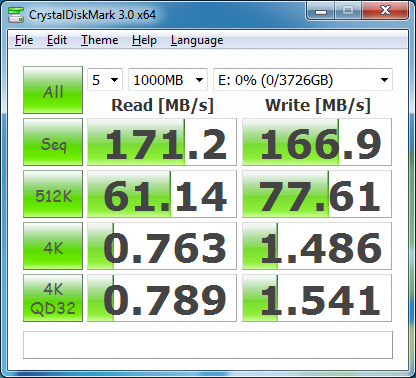Select 4K read result 0.763
Viewport: 416px width, 378px height.
pyautogui.click(x=162, y=246)
